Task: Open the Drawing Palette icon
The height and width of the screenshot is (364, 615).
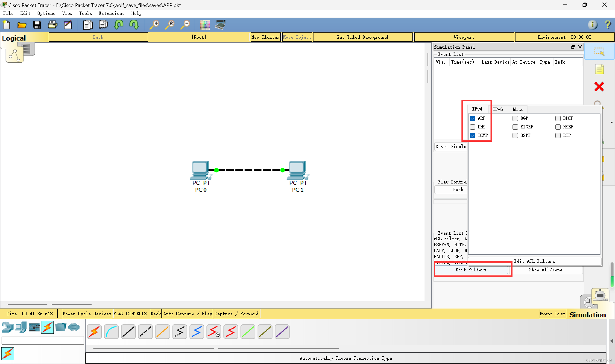Action: 205,25
